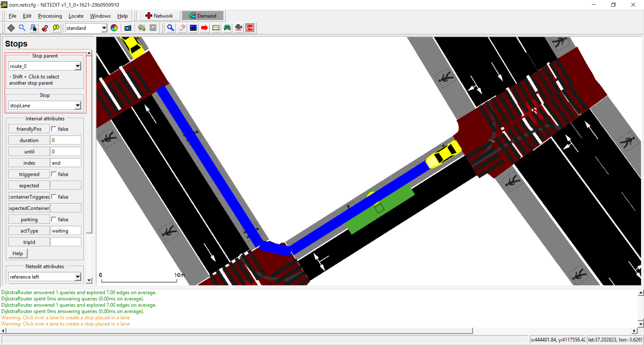Open the Locate menu
This screenshot has height=345, width=644.
(x=76, y=16)
